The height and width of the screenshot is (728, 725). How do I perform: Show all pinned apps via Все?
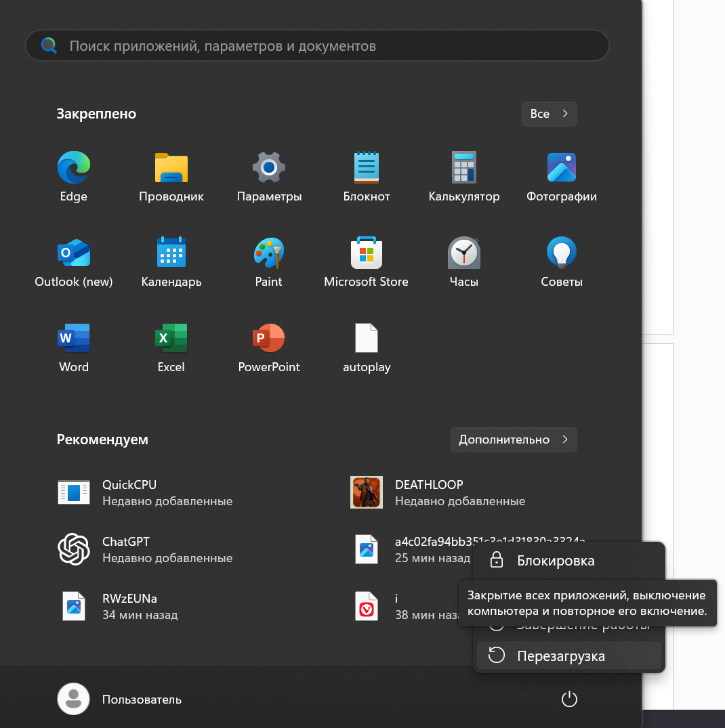[549, 114]
